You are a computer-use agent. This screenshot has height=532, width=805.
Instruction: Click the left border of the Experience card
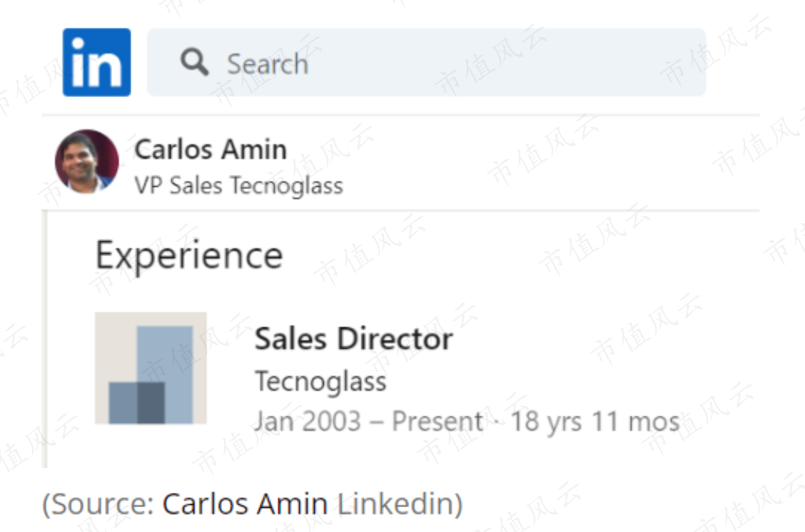(45, 339)
